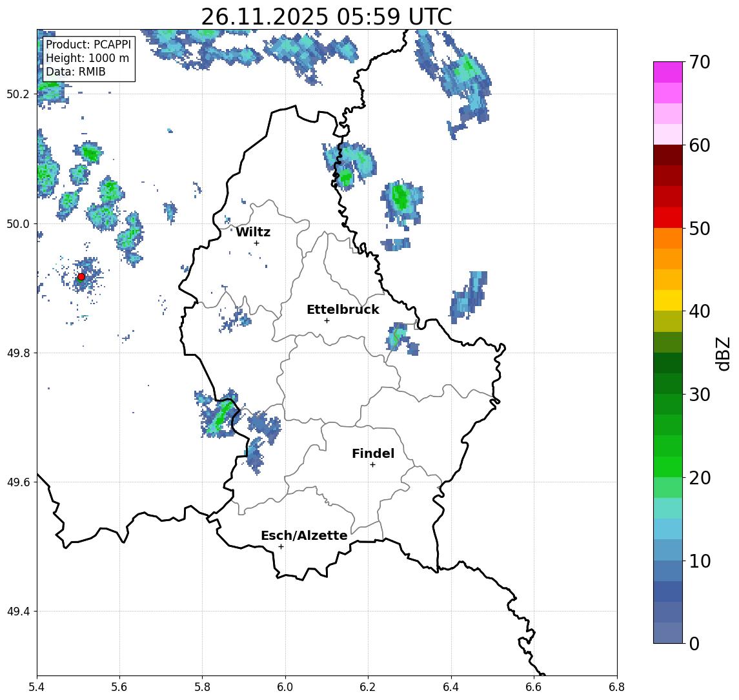Click the longitude label 5.4

tap(37, 686)
